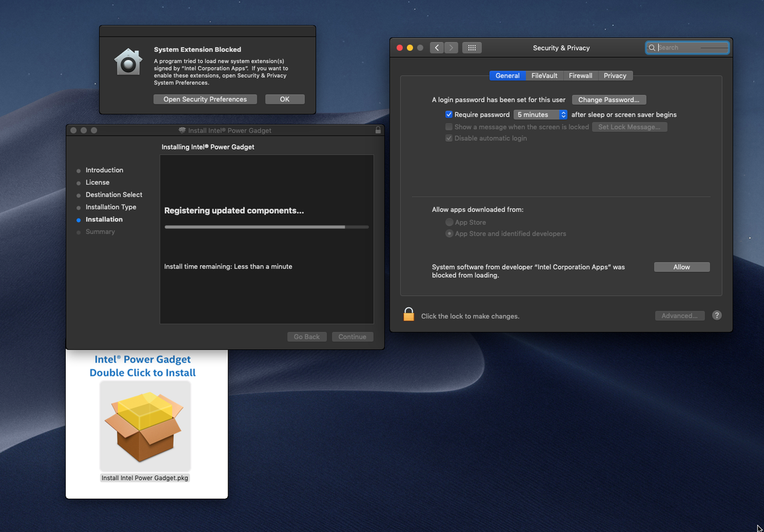Click the 'System Extension Blocked' heading
The image size is (764, 532).
[197, 50]
